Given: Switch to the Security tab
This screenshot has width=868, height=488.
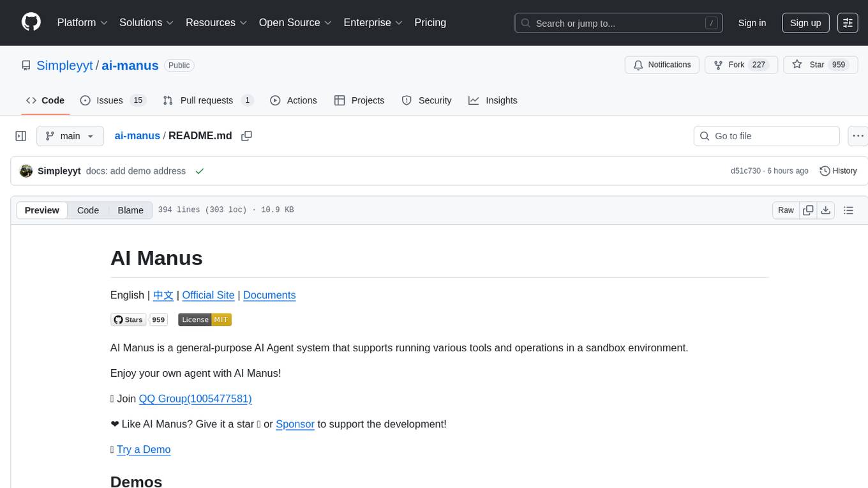Looking at the screenshot, I should pyautogui.click(x=426, y=100).
